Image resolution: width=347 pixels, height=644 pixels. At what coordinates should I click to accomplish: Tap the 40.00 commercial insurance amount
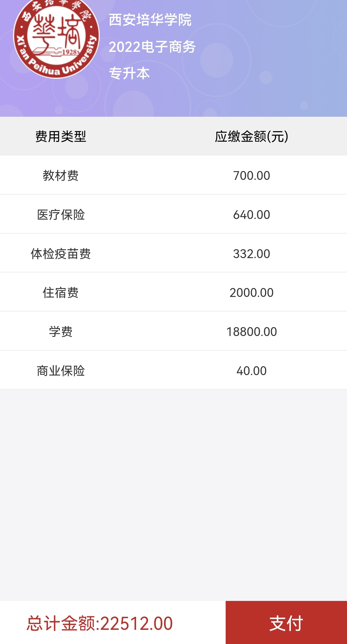pyautogui.click(x=251, y=371)
